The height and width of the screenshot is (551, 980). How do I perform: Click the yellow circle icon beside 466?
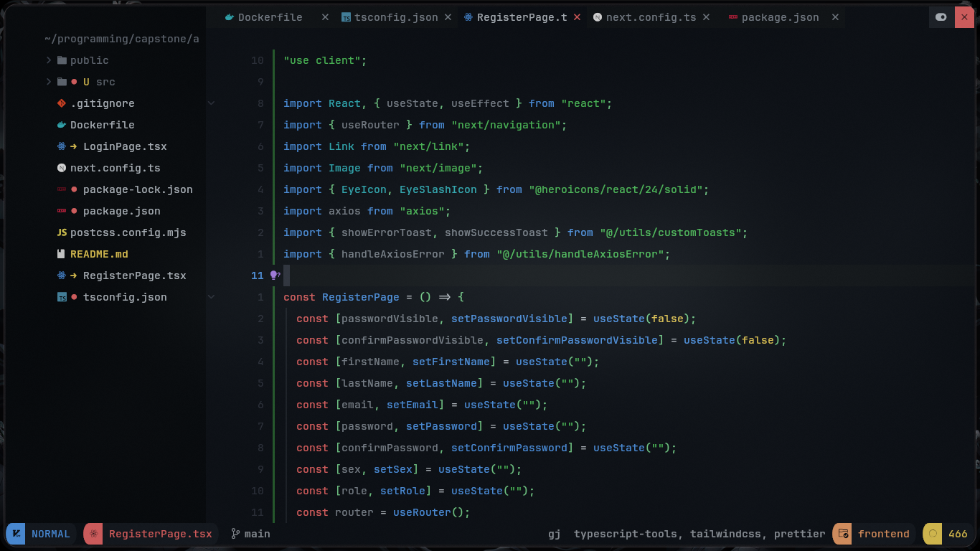[x=933, y=534]
